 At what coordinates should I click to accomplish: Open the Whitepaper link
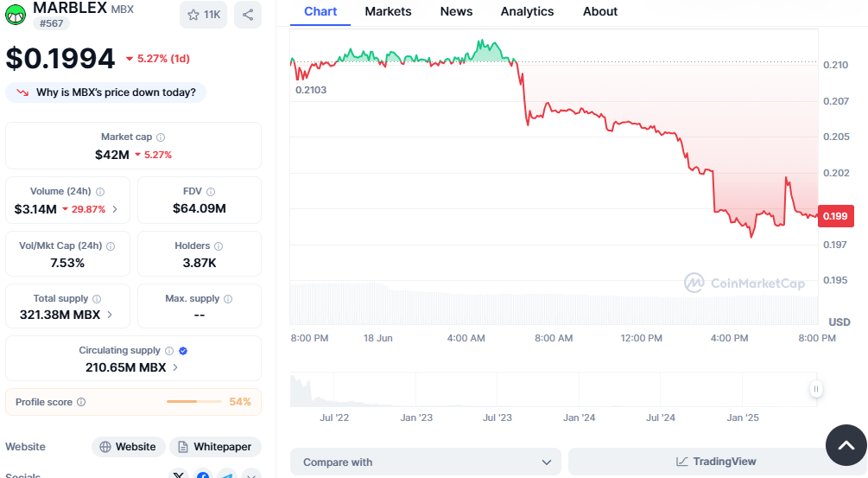[215, 447]
